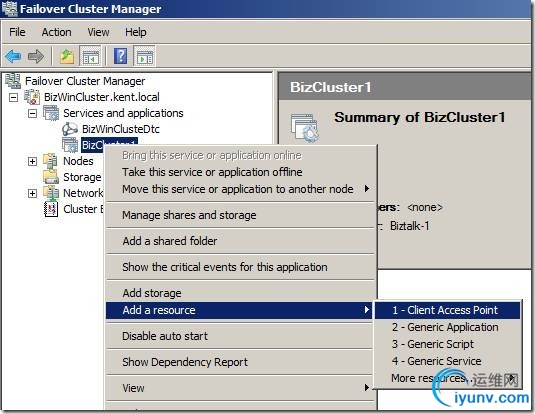
Task: Click the BizWinCluster.kent.local cluster icon
Action: tap(32, 97)
